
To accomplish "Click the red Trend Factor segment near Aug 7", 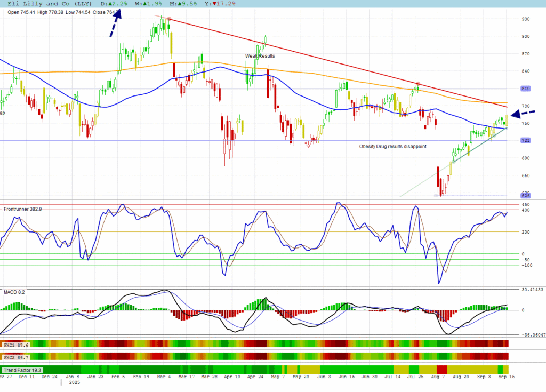I will pyautogui.click(x=442, y=370).
